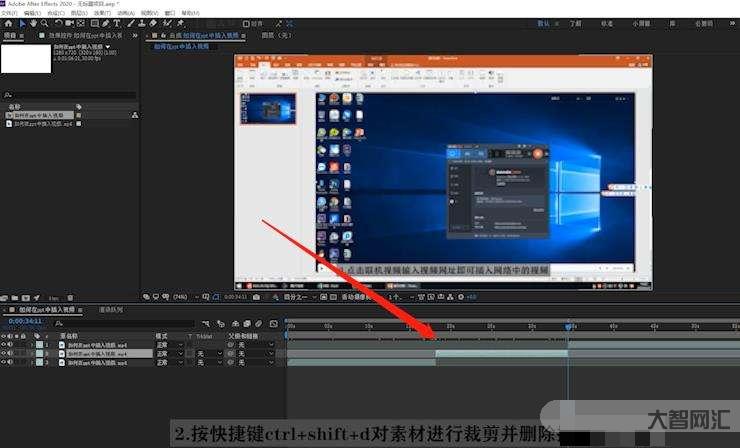Take snapshot with camera icon below viewer
This screenshot has height=448, width=740.
tap(257, 297)
